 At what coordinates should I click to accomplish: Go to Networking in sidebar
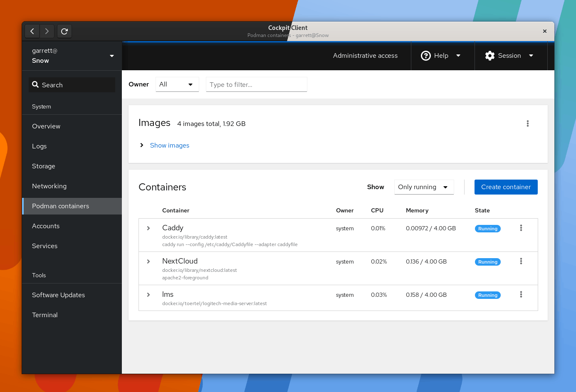click(x=49, y=186)
